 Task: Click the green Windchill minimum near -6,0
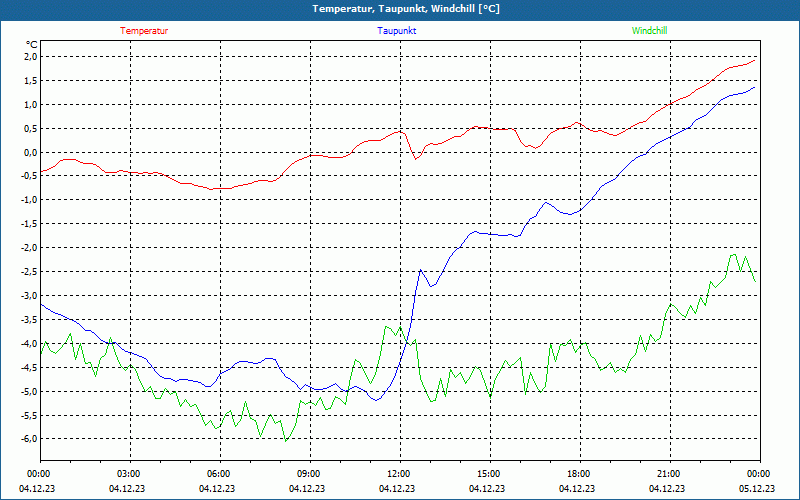coord(286,441)
